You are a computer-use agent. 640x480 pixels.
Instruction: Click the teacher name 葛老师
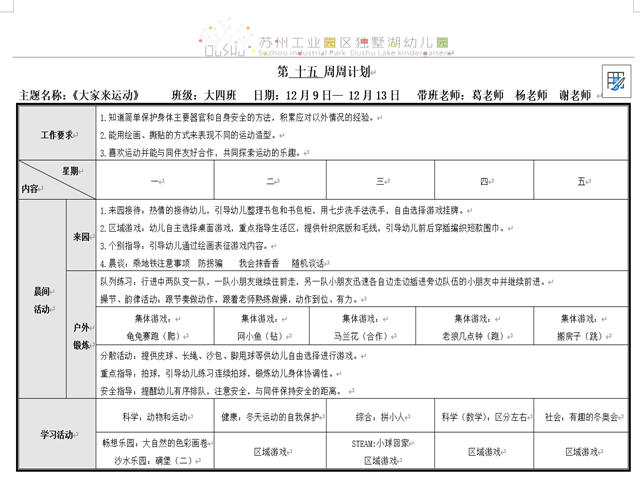pyautogui.click(x=488, y=95)
